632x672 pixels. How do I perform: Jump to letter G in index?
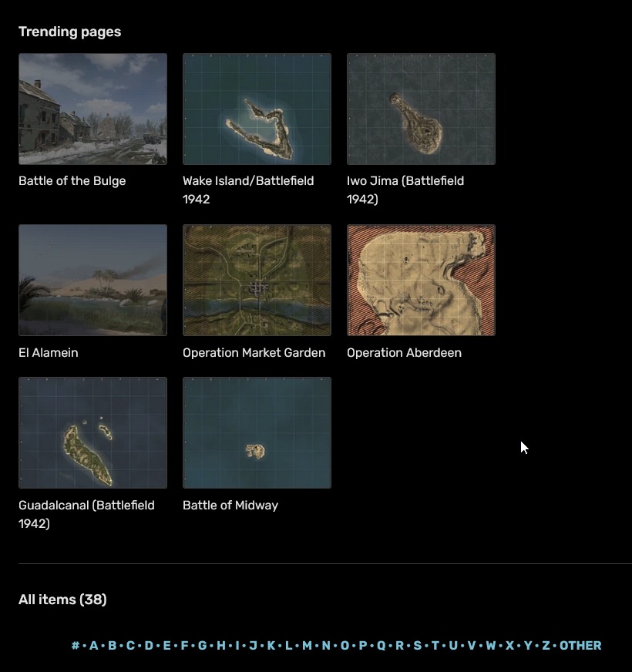[203, 646]
